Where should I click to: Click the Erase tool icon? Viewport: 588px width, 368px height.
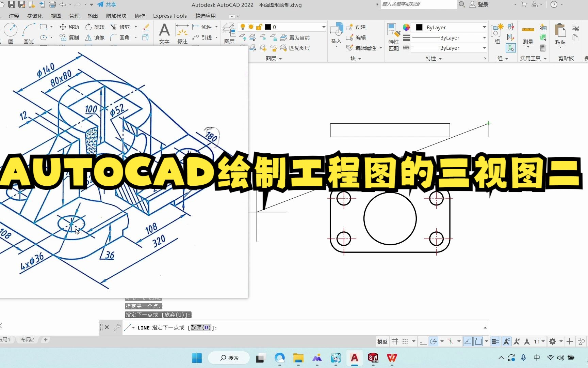click(146, 27)
